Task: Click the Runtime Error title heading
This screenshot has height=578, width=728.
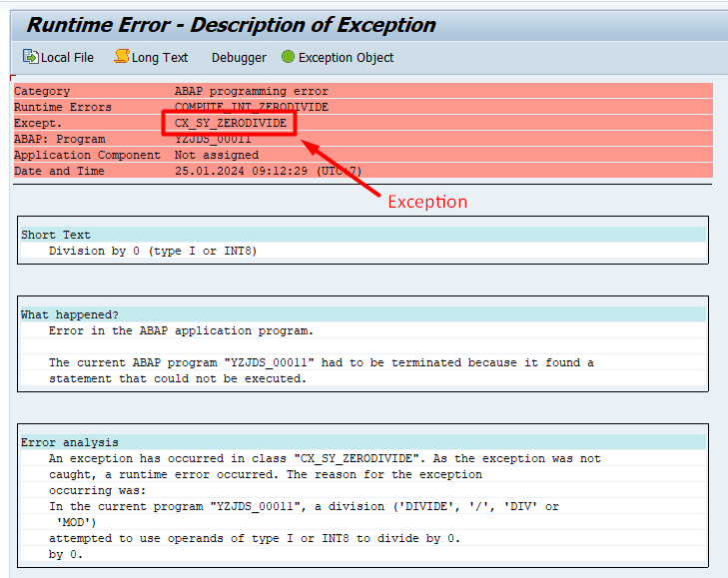Action: (231, 25)
